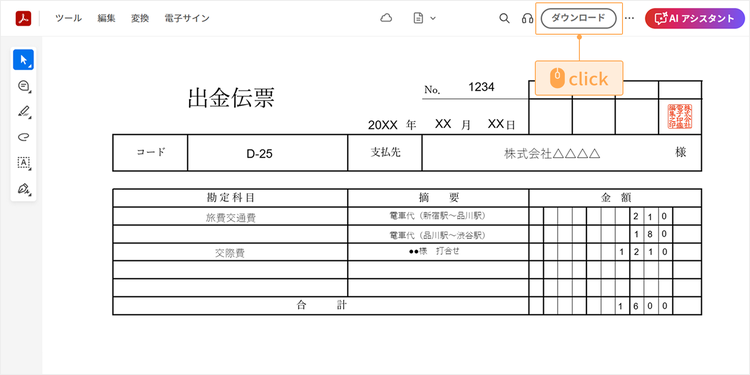Click the cloud storage icon
This screenshot has width=750, height=375.
click(386, 18)
